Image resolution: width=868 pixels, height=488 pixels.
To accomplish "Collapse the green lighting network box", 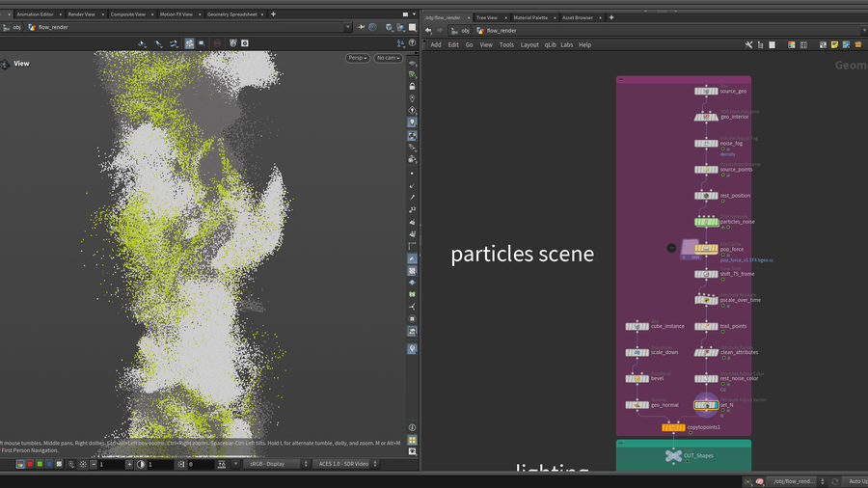I will click(x=621, y=444).
